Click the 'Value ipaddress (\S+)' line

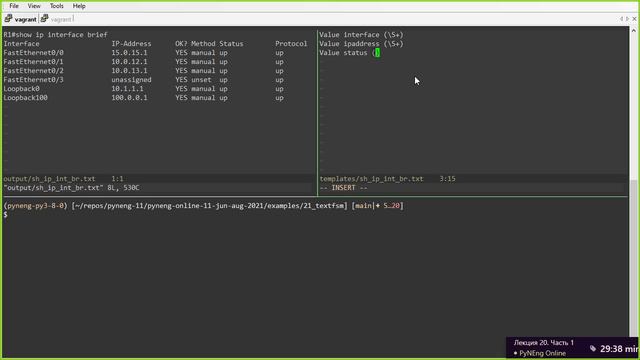click(361, 44)
